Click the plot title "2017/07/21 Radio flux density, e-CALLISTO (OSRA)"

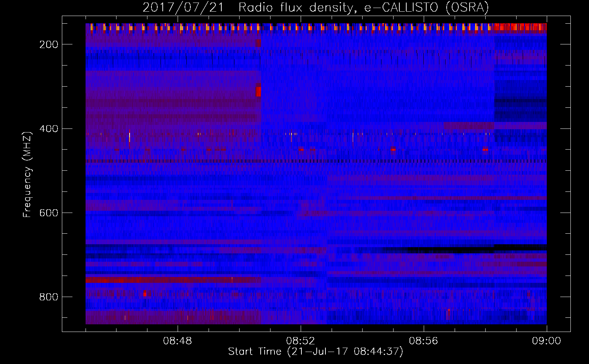tap(316, 7)
